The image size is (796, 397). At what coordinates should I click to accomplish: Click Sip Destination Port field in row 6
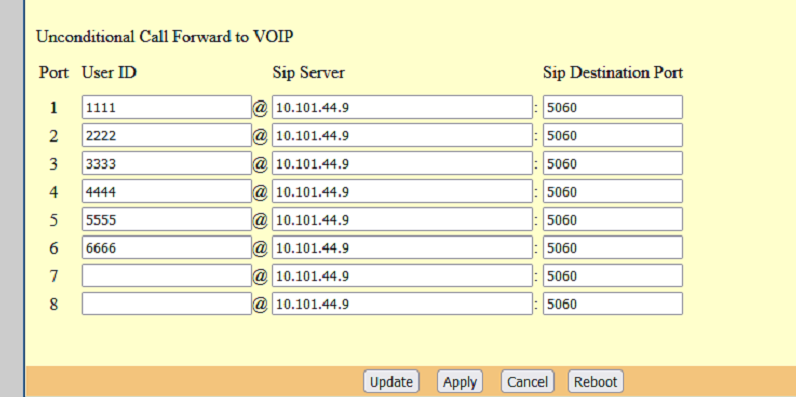pos(613,247)
